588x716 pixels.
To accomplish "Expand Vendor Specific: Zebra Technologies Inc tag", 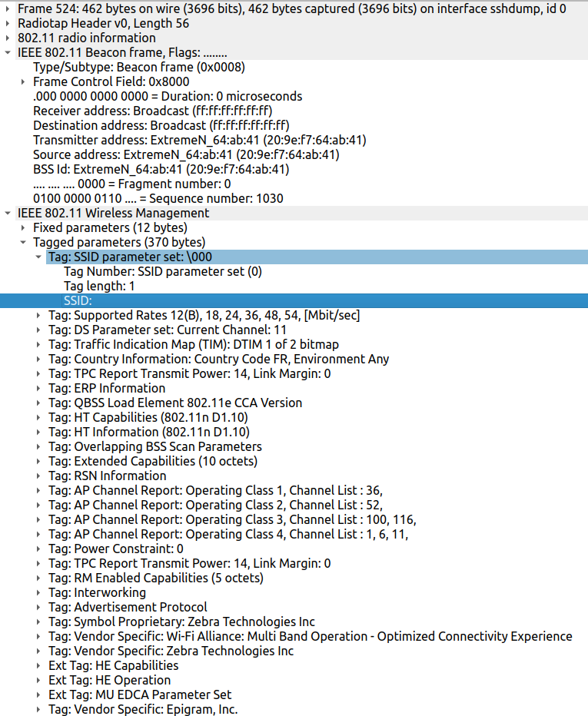I will click(x=38, y=651).
